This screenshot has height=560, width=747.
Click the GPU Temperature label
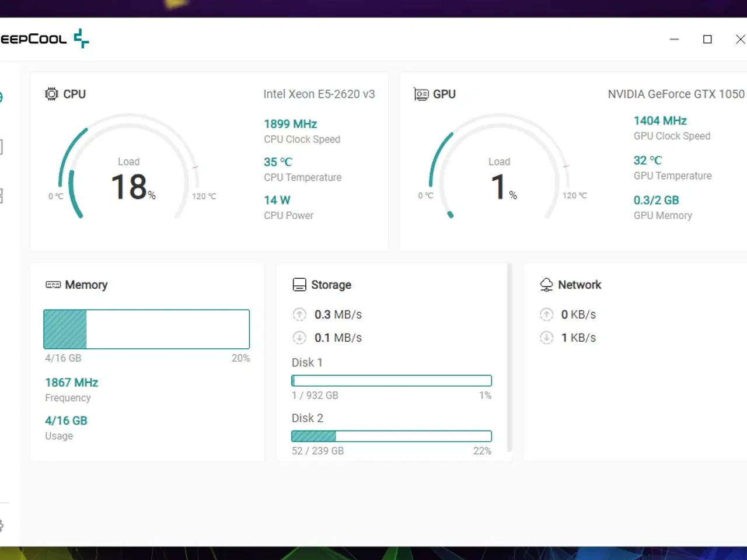[x=673, y=176]
